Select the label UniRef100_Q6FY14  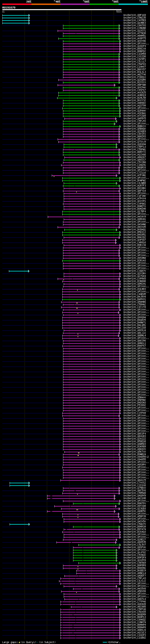135,191
